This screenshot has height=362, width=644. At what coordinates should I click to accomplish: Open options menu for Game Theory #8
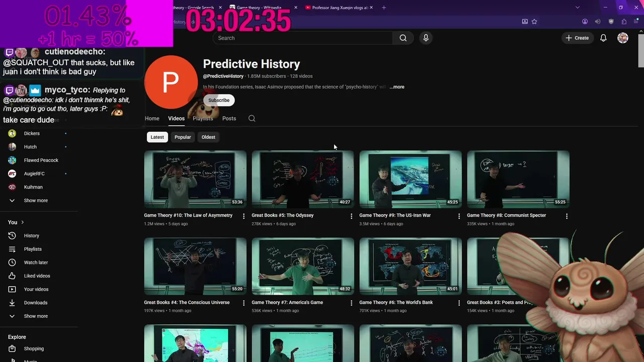coord(567,216)
